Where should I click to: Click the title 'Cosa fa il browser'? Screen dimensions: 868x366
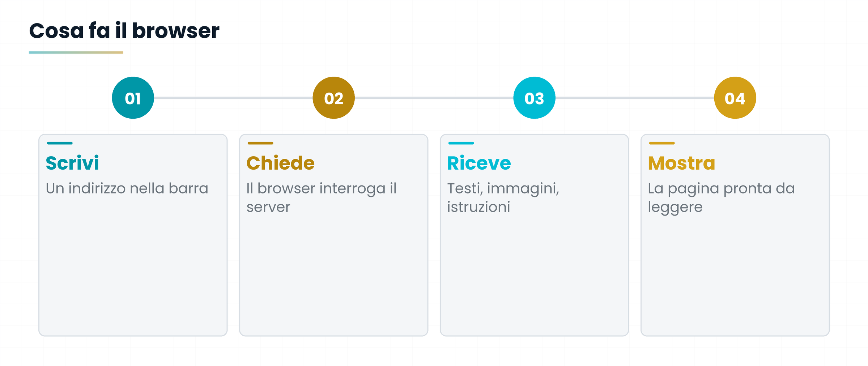click(124, 30)
